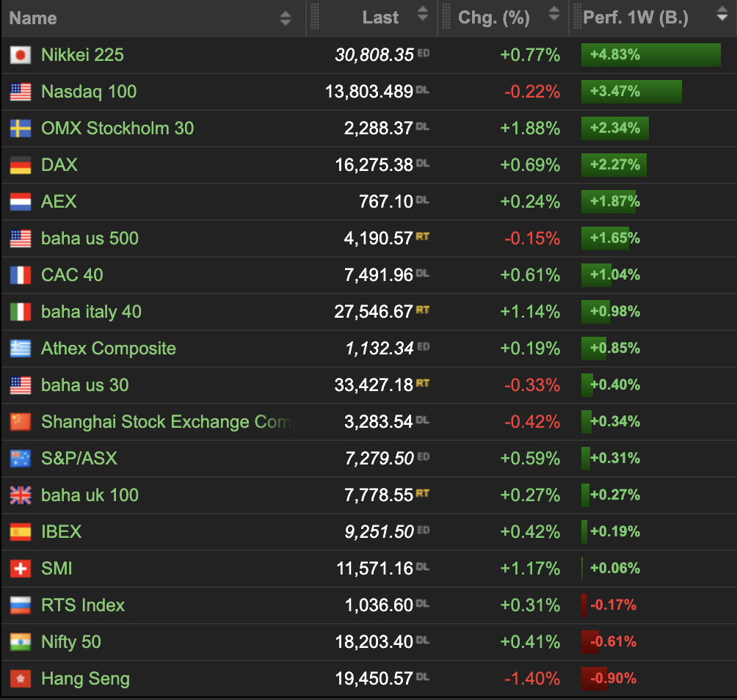The height and width of the screenshot is (700, 737).
Task: Click the -0.22% change for Nasdaq 100
Action: point(532,92)
